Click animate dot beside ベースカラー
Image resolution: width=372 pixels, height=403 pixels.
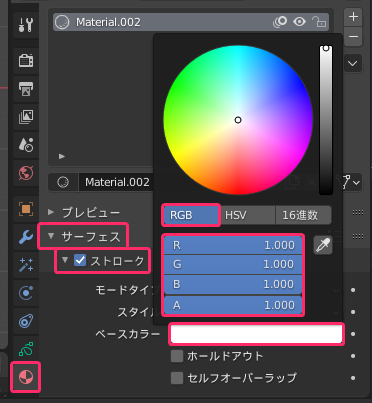(353, 334)
